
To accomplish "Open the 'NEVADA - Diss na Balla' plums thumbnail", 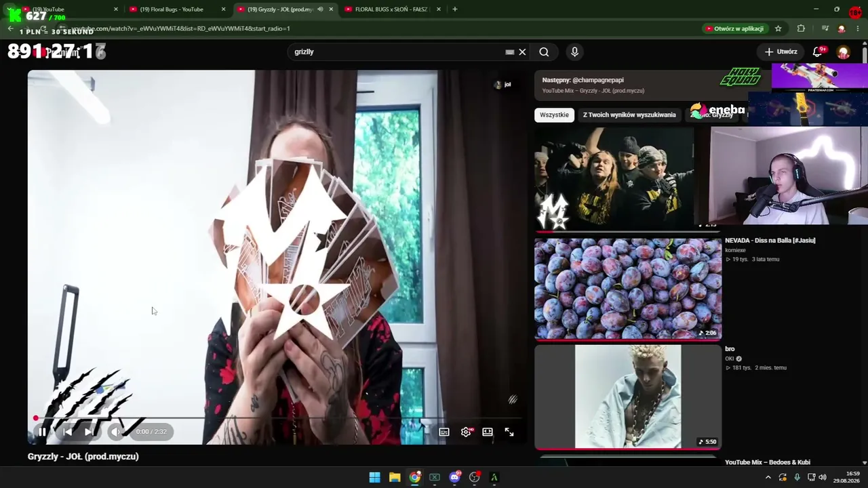I will click(628, 288).
